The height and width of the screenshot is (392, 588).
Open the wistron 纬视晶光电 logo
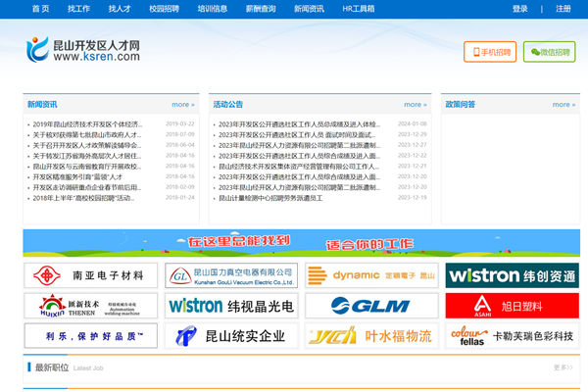coord(231,306)
